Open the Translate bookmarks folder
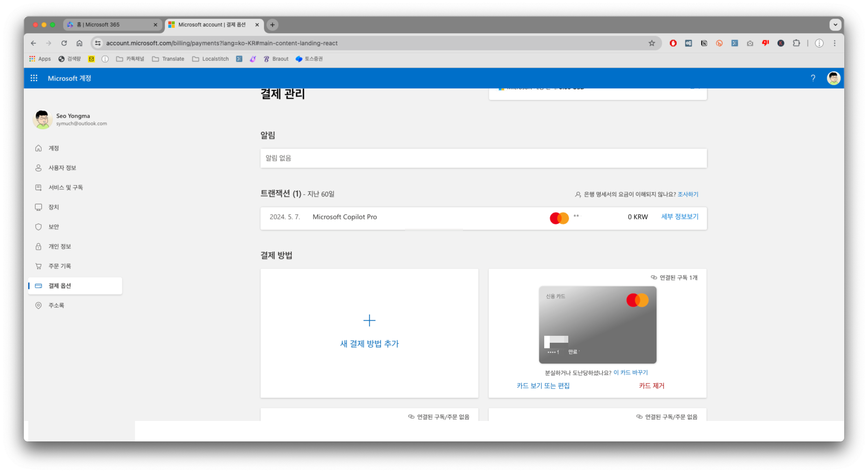Screen dimensions: 868x473 click(x=168, y=59)
